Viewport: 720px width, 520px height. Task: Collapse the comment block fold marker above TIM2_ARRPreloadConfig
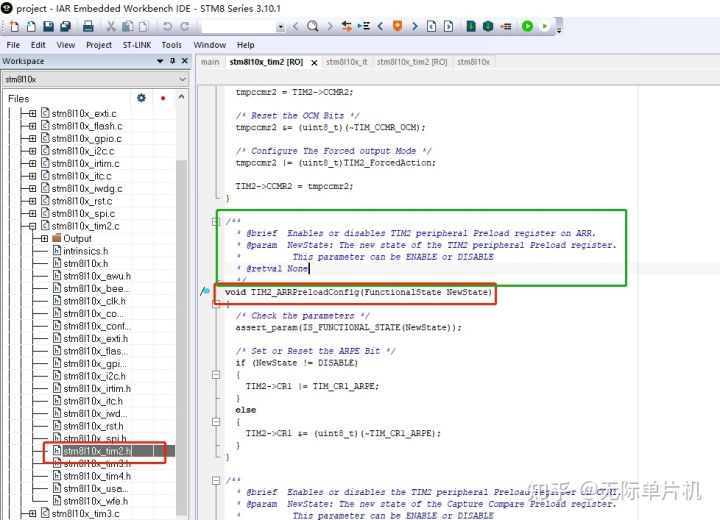[215, 222]
